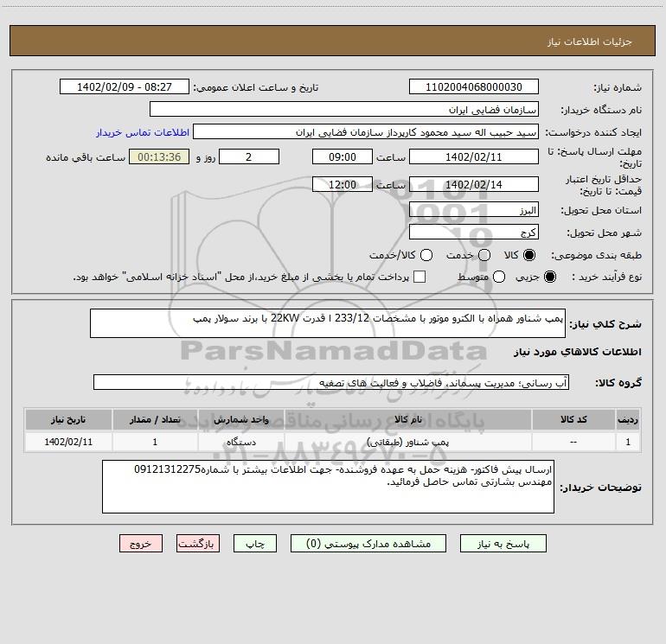
Task: Click the تعداد / مقدار column header
Action: coord(155,419)
